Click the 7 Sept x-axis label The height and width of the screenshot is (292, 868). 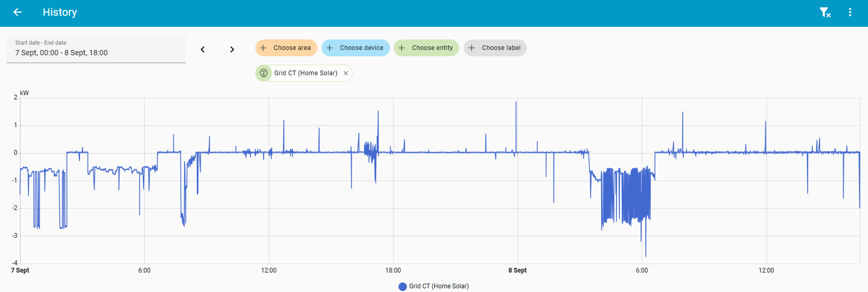click(20, 270)
